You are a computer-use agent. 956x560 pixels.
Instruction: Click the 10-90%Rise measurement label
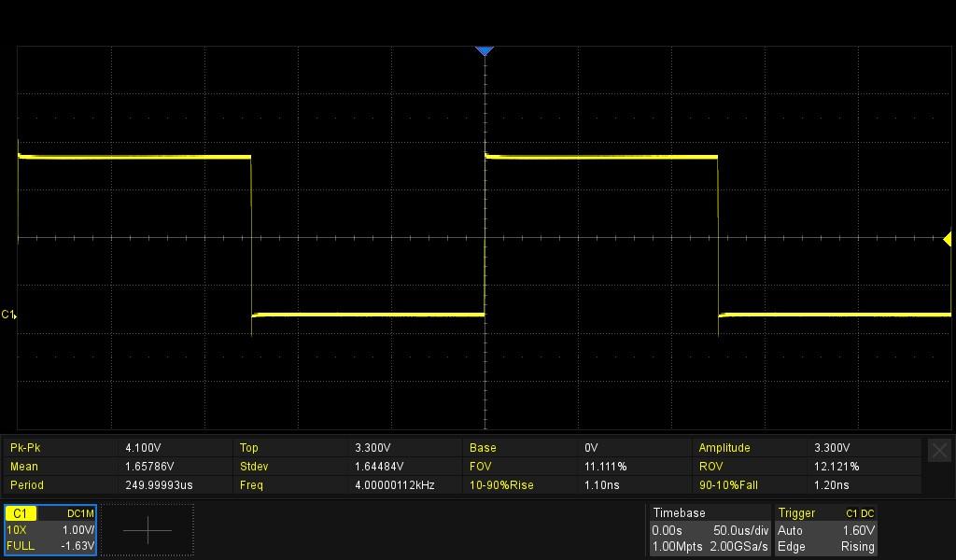tap(501, 485)
